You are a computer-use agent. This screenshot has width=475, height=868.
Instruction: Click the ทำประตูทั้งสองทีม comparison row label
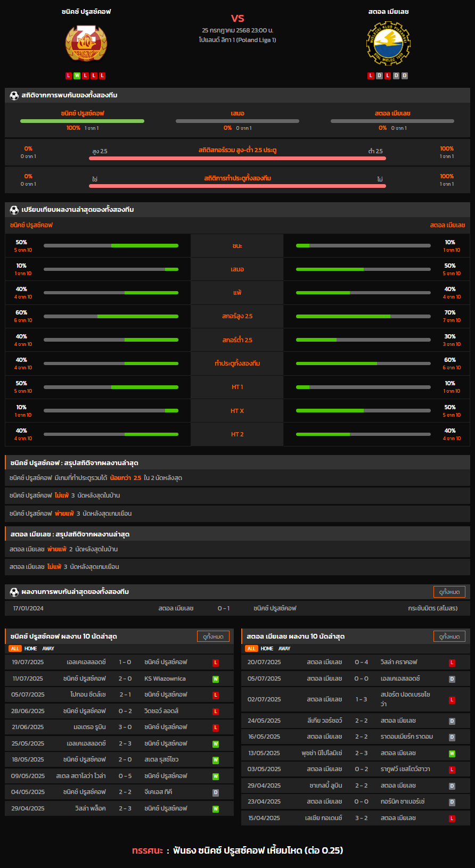[x=238, y=363]
